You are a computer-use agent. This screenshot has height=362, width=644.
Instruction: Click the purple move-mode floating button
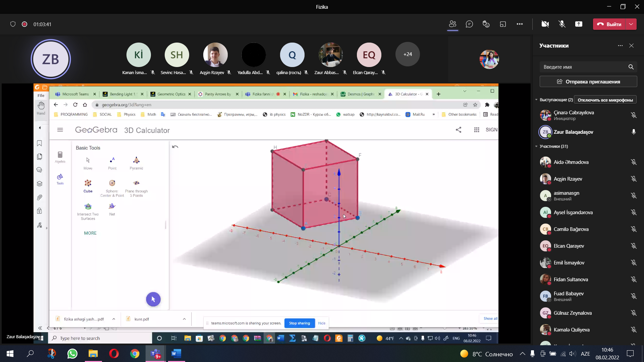pyautogui.click(x=153, y=299)
